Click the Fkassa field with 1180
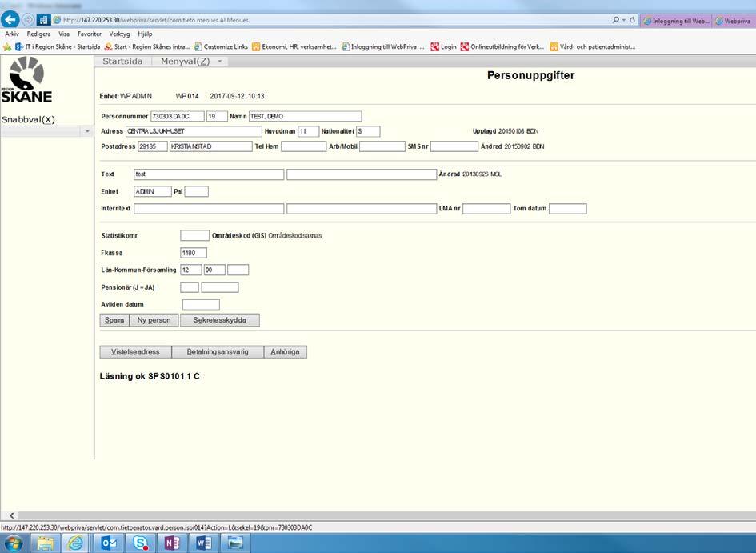Viewport: 756px width, 553px height. (194, 253)
